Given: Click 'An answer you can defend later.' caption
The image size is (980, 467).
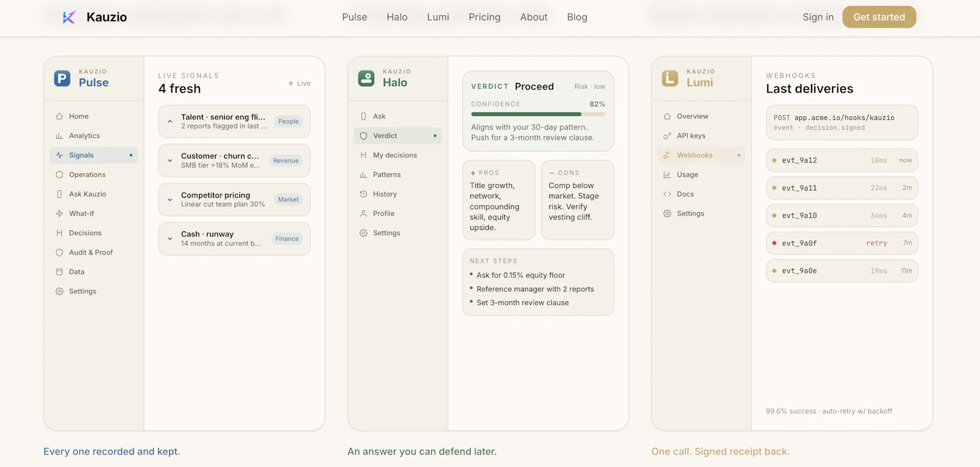Looking at the screenshot, I should click(x=422, y=452).
